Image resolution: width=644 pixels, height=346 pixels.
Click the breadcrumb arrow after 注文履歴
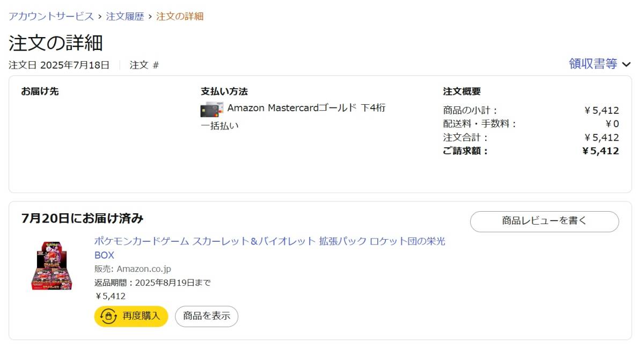pos(150,16)
